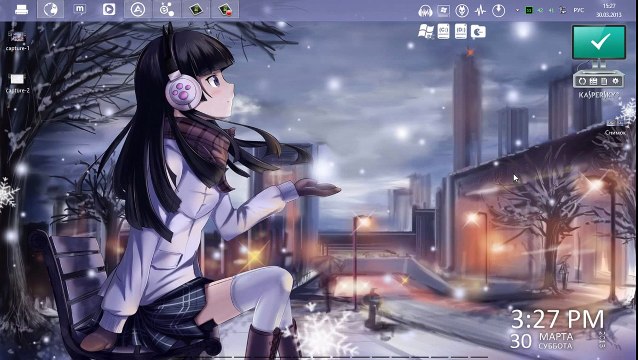Open the circled wolf-face icon

(x=462, y=11)
